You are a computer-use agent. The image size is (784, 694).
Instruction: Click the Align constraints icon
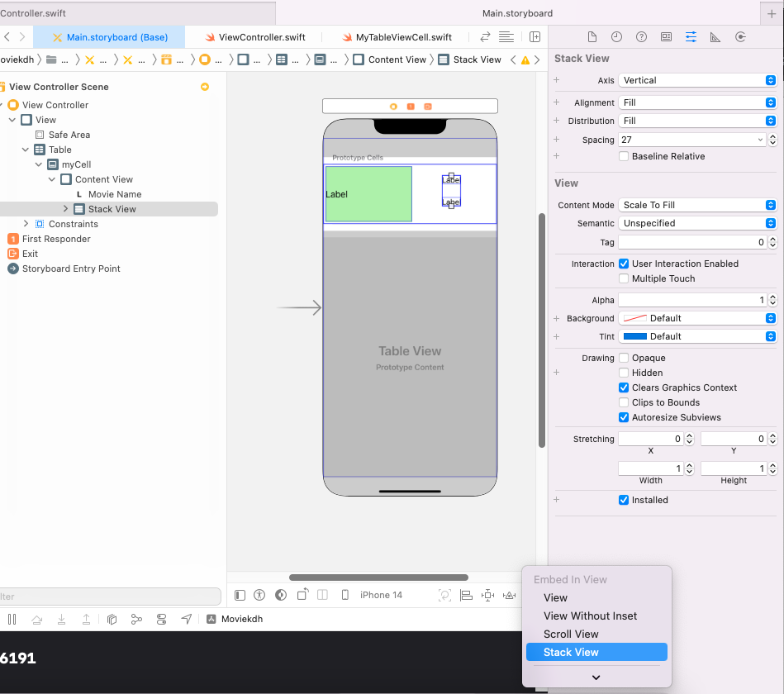click(x=466, y=595)
